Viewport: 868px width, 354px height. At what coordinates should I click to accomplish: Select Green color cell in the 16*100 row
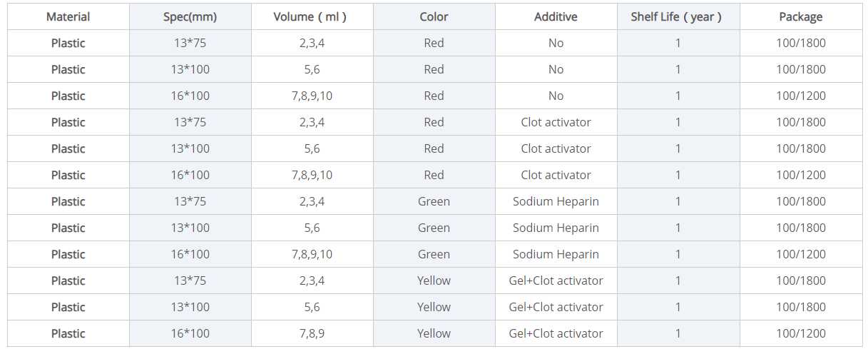point(434,254)
